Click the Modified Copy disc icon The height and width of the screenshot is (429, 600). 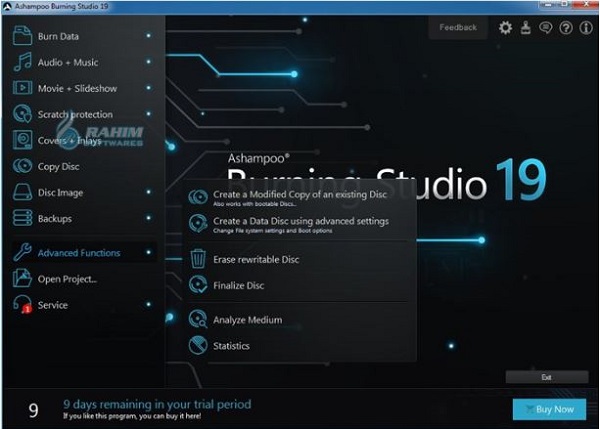[x=198, y=197]
